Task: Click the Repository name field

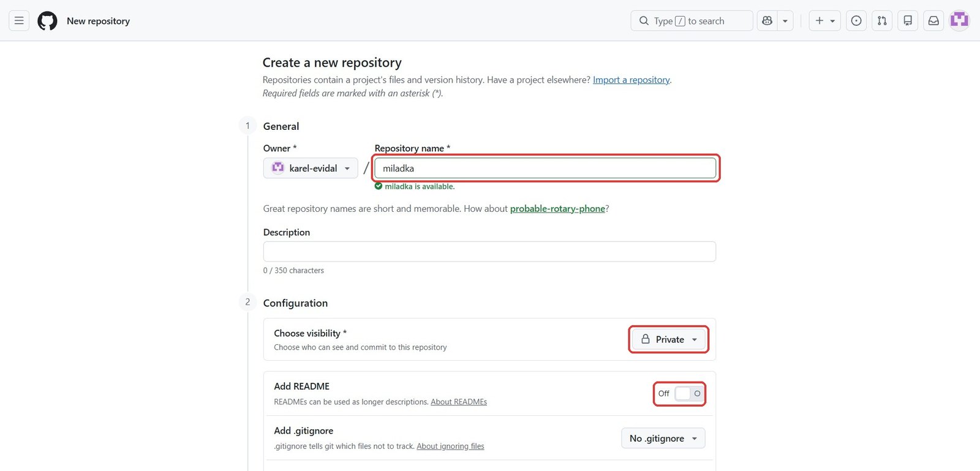Action: pos(545,168)
